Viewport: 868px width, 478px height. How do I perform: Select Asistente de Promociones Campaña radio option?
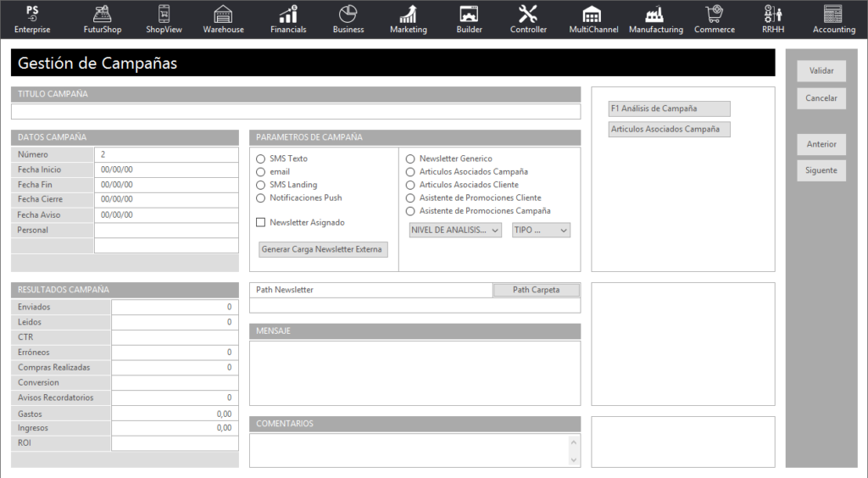tap(410, 211)
